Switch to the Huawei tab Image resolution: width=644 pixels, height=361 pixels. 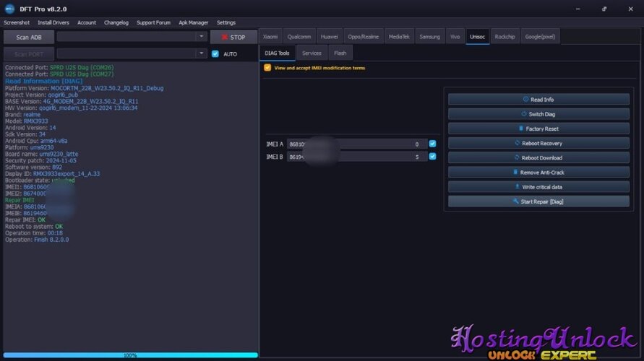coord(330,37)
